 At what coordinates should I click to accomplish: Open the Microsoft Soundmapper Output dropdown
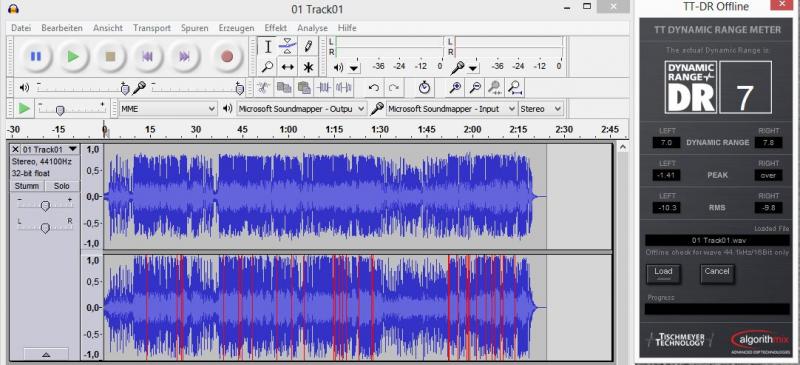pyautogui.click(x=302, y=109)
